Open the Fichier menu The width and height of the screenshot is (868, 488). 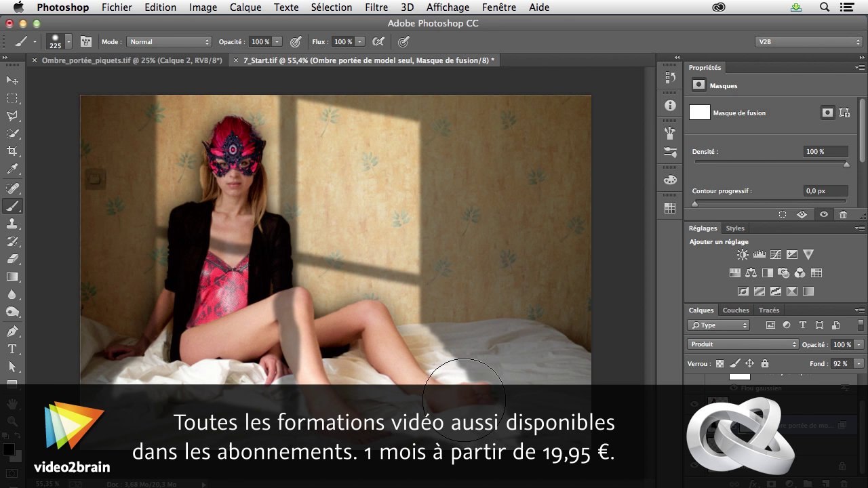(117, 7)
